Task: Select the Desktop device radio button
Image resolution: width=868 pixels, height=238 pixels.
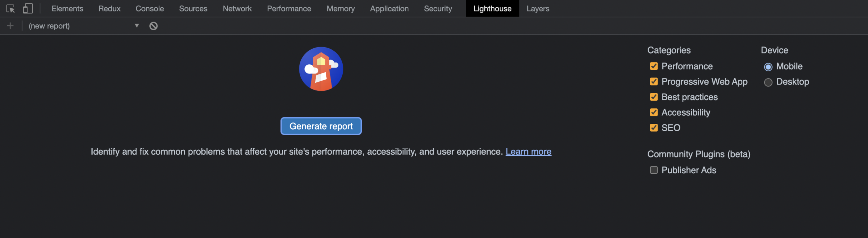Action: 768,82
